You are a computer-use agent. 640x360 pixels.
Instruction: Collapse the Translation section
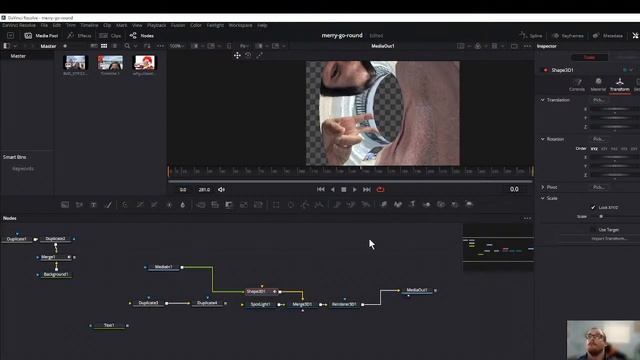coord(543,100)
